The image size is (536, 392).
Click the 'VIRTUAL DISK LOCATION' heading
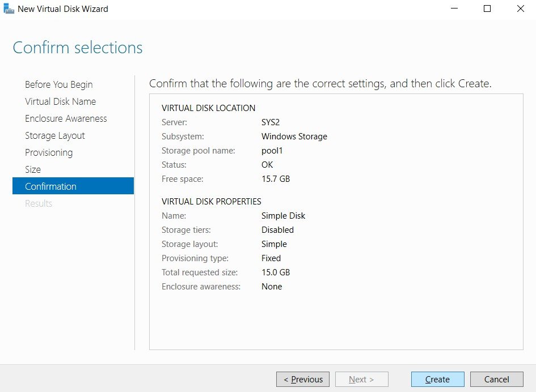209,108
